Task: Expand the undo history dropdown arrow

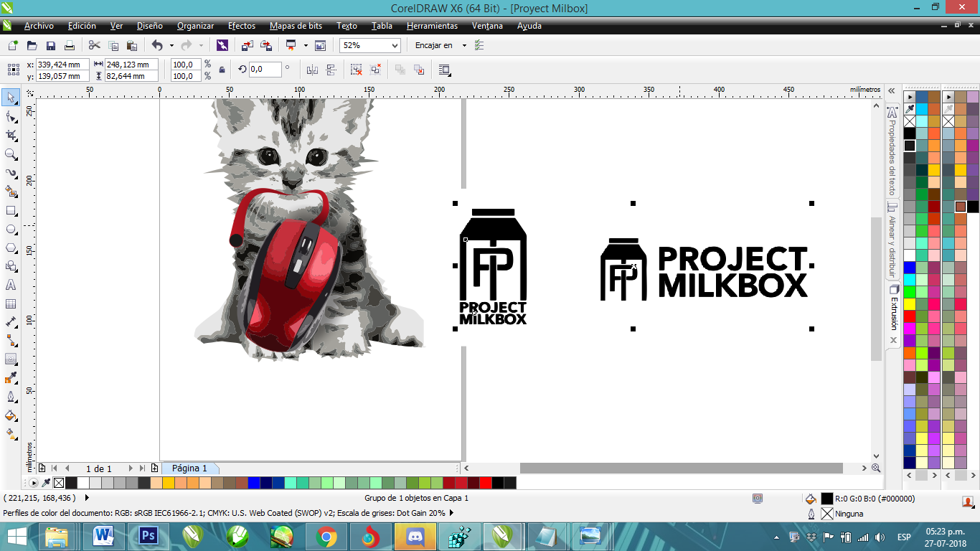Action: [x=171, y=45]
